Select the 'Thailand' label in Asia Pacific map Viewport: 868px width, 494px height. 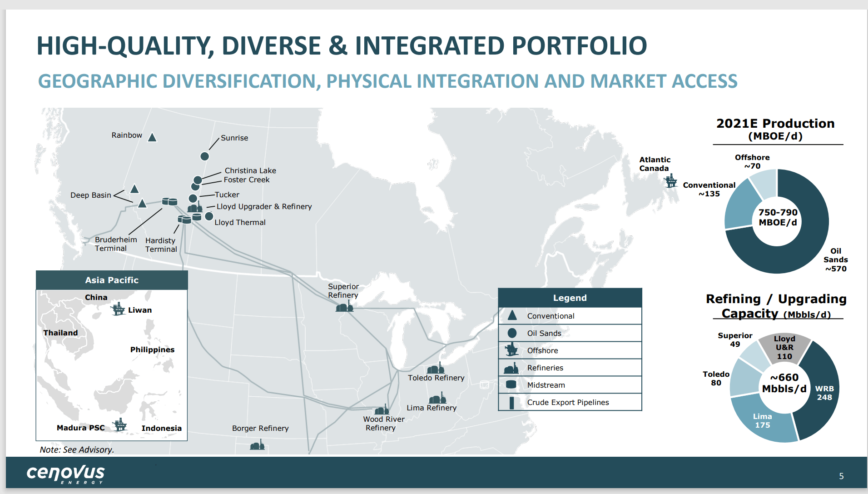(x=60, y=333)
